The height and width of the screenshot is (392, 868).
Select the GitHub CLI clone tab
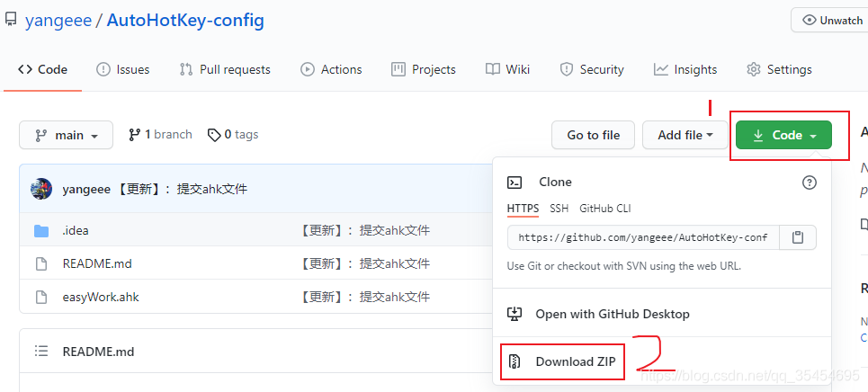tap(605, 209)
